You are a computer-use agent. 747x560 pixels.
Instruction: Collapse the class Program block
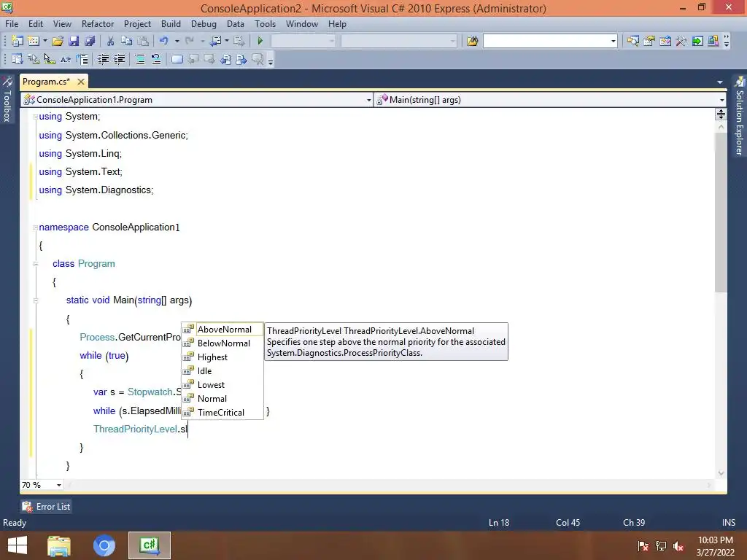tap(36, 264)
